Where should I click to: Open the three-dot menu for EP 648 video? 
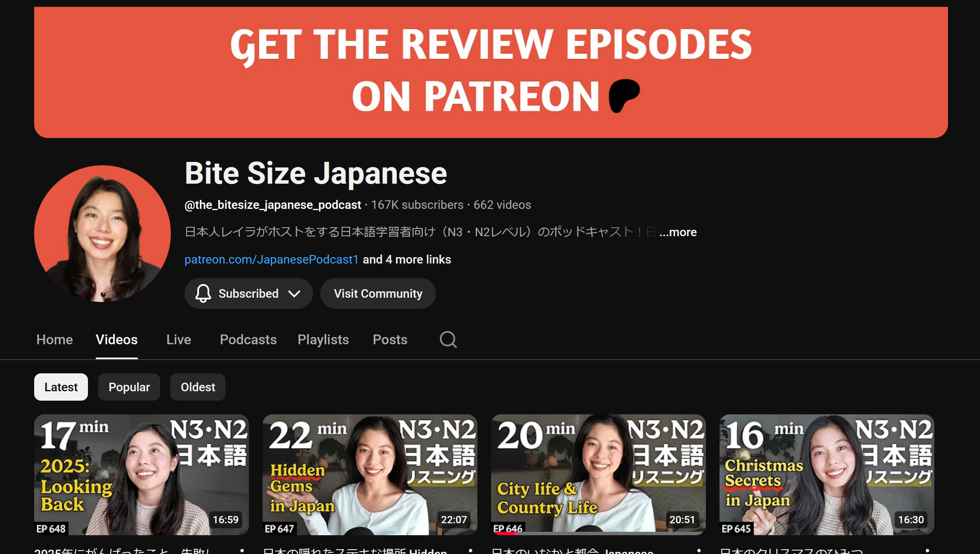click(242, 551)
